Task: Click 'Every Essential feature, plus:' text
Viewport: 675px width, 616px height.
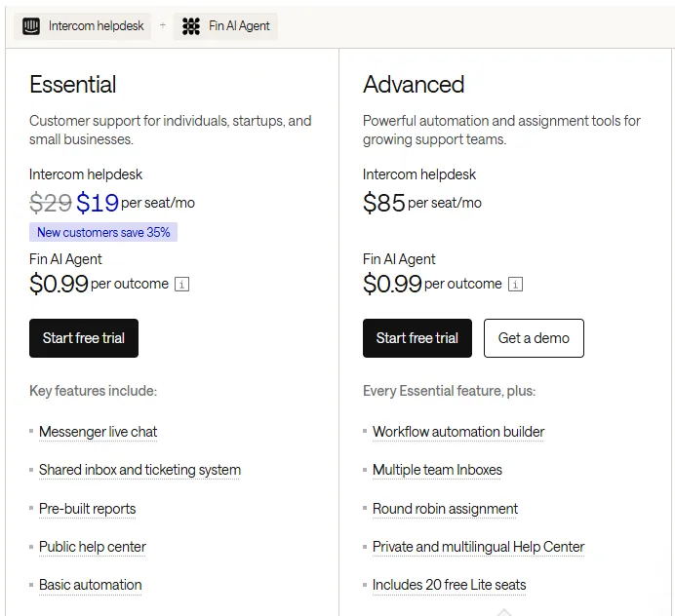Action: tap(450, 391)
